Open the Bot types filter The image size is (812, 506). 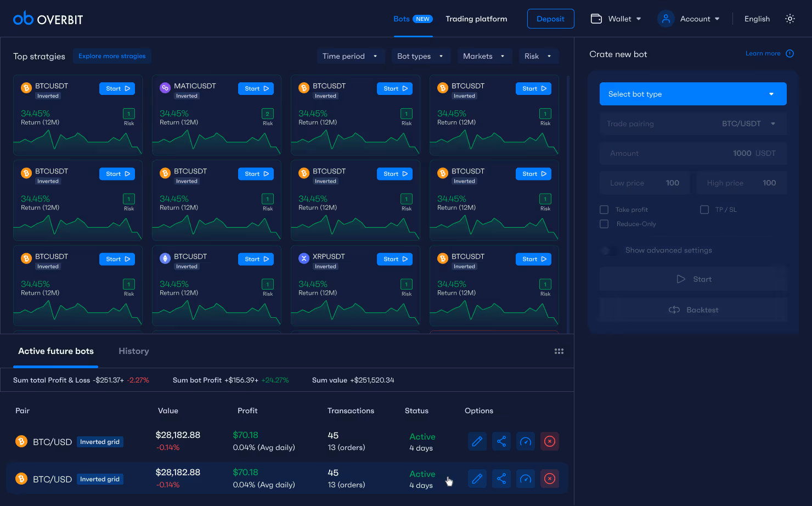point(421,56)
